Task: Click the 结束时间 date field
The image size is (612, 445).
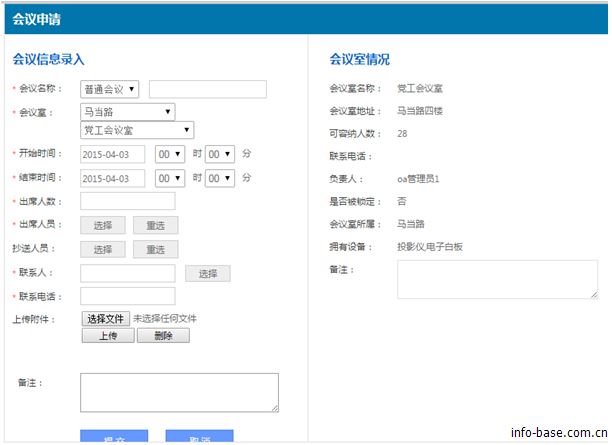Action: point(112,178)
